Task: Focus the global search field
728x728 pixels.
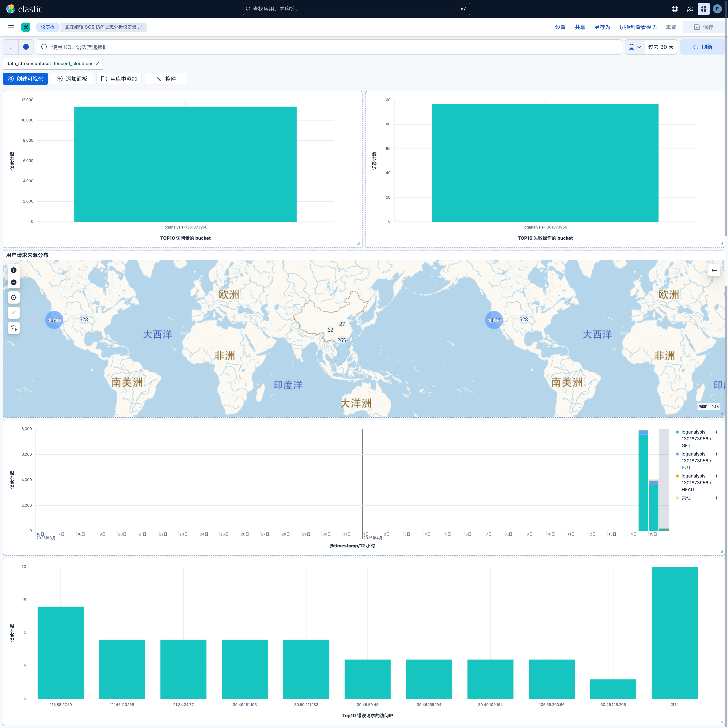Action: 356,9
